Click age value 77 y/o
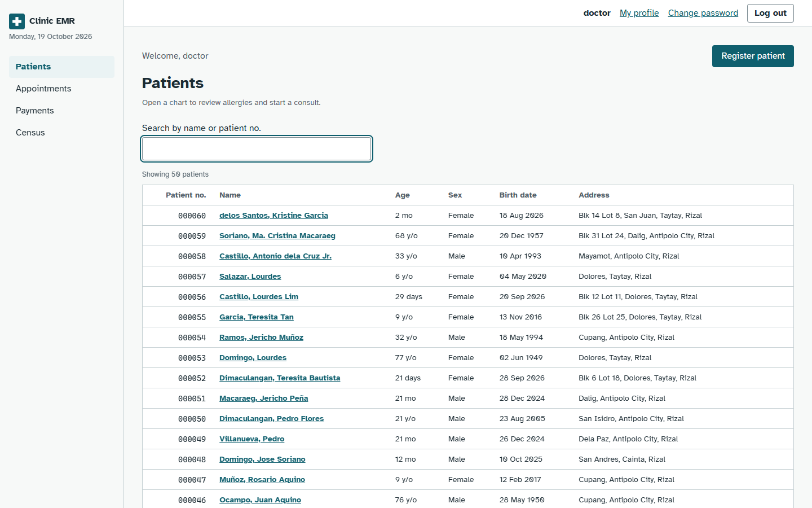The height and width of the screenshot is (508, 812). click(406, 358)
